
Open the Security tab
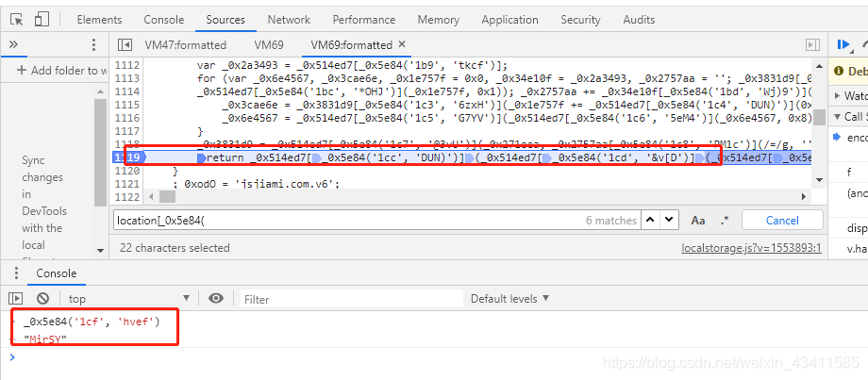coord(580,20)
